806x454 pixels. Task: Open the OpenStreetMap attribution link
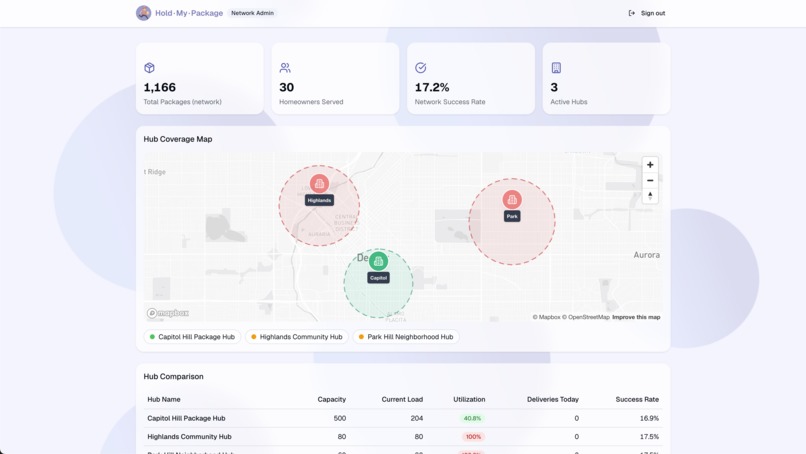coord(585,317)
